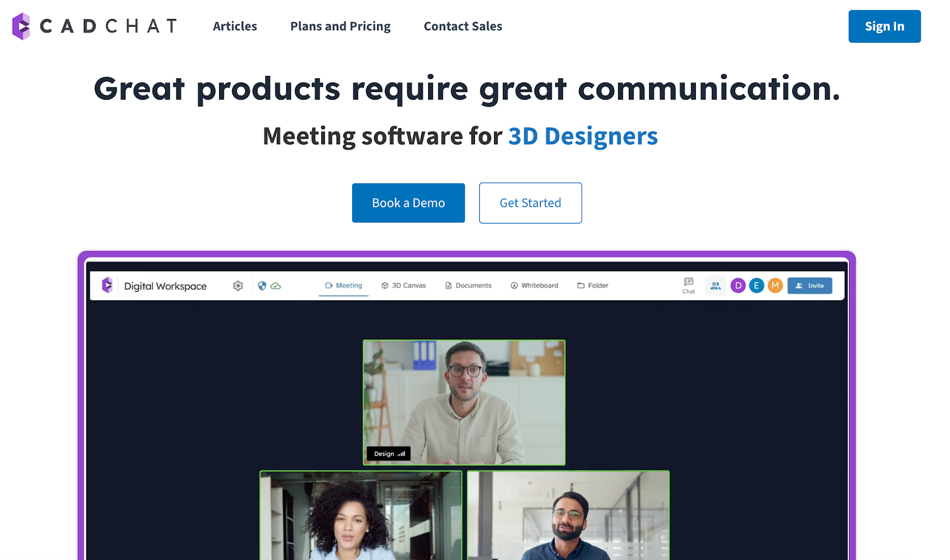Click the Get Started button
Image resolution: width=950 pixels, height=560 pixels.
coord(530,203)
